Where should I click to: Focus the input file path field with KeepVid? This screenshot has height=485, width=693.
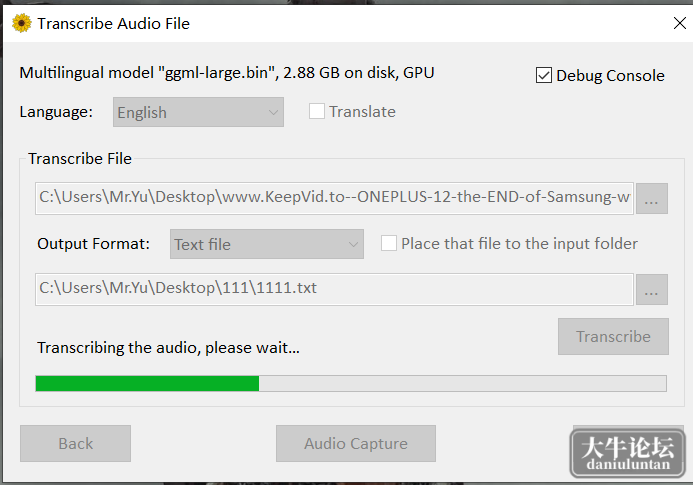(335, 199)
